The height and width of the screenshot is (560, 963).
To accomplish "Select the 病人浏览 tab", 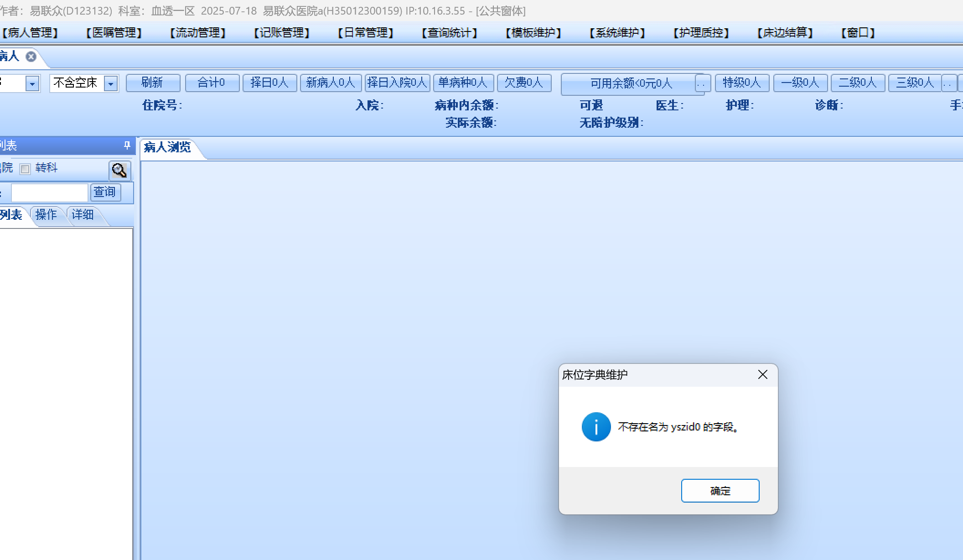I will click(x=168, y=147).
